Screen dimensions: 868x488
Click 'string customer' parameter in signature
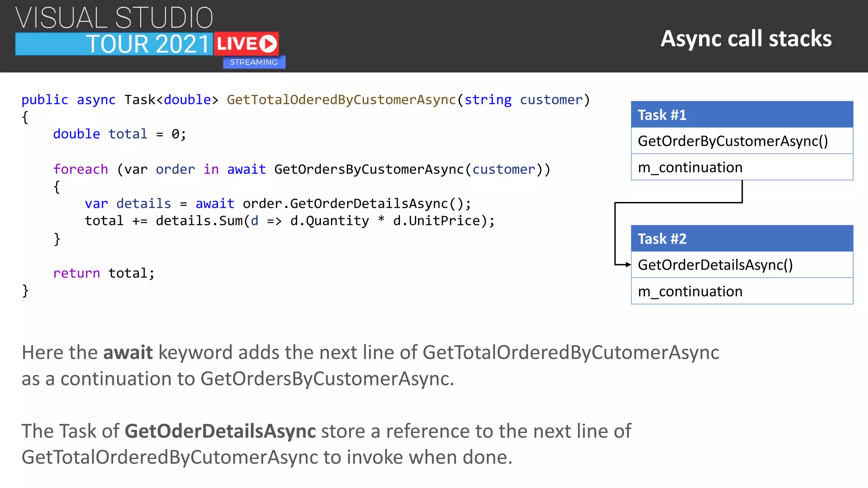(524, 100)
